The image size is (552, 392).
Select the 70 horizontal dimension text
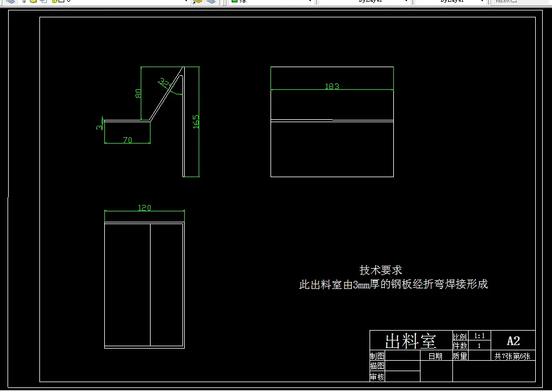(127, 140)
